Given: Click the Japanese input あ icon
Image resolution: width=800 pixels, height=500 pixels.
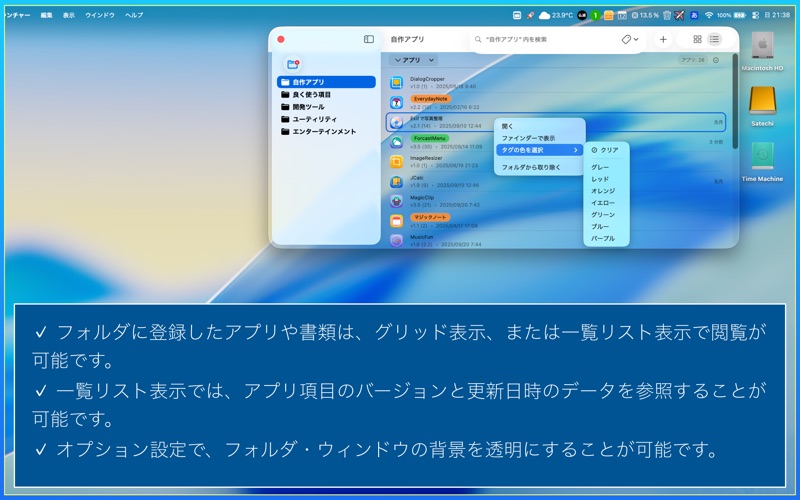Looking at the screenshot, I should (x=694, y=15).
